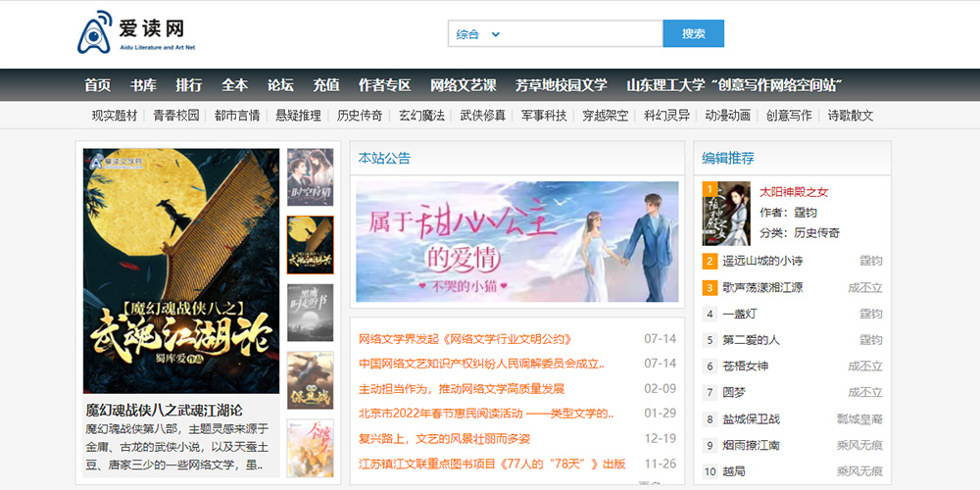The height and width of the screenshot is (490, 980).
Task: Open 排行 in the main navigation
Action: tap(189, 85)
